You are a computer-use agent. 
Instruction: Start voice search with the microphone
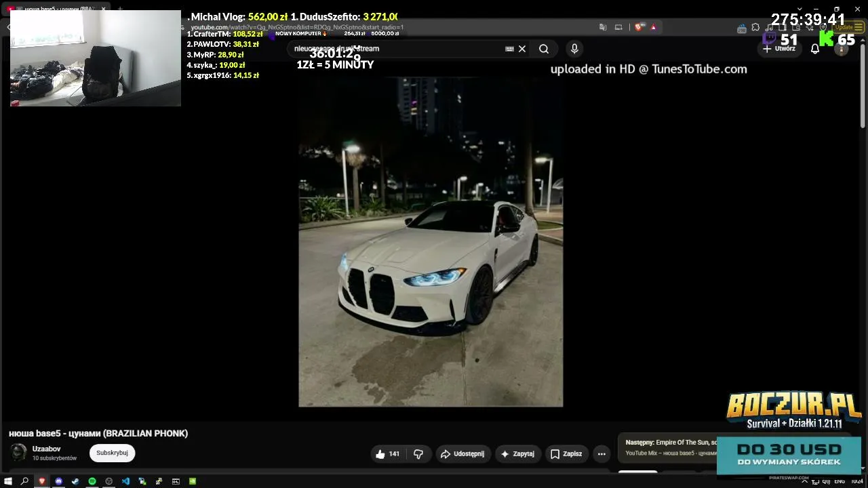(574, 49)
